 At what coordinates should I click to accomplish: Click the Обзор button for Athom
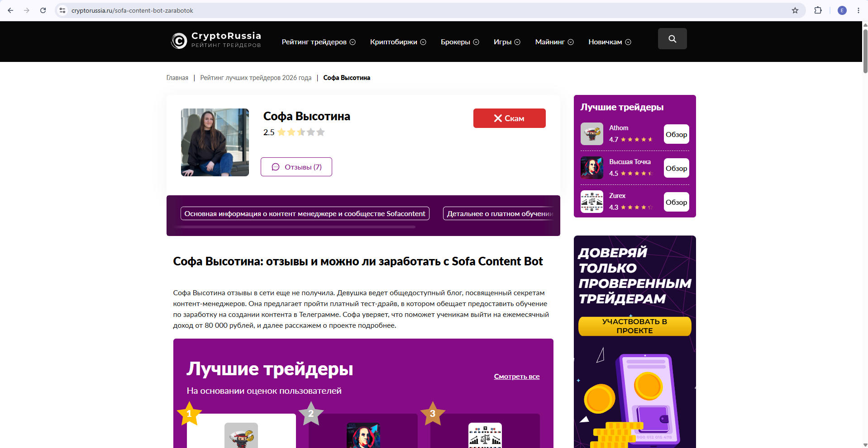(x=677, y=134)
